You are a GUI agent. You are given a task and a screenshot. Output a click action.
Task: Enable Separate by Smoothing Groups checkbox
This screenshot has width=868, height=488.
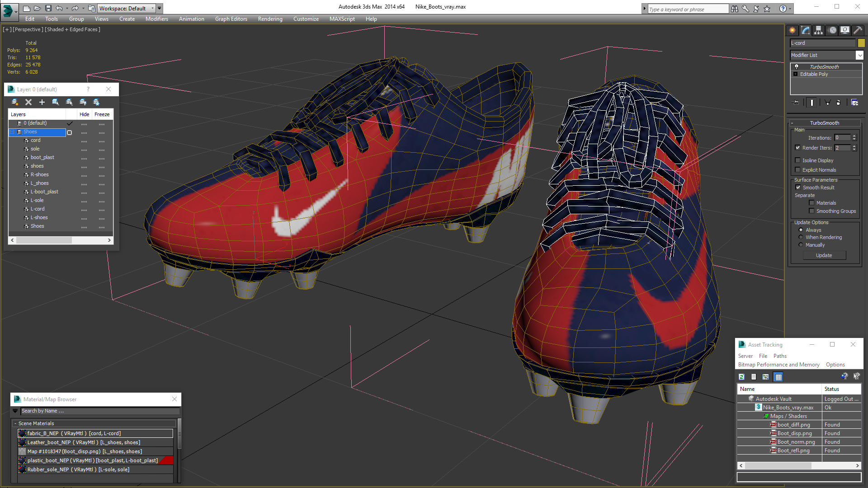pyautogui.click(x=811, y=211)
